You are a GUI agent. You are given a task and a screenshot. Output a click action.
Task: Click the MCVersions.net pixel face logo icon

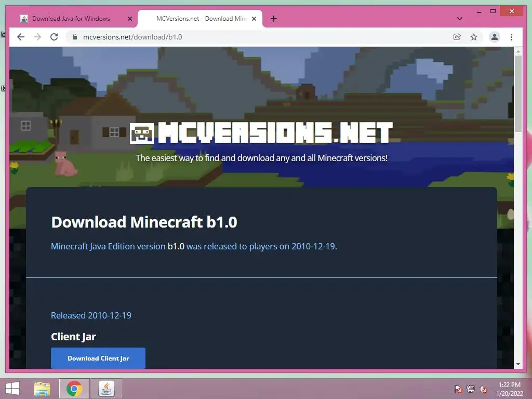point(141,134)
